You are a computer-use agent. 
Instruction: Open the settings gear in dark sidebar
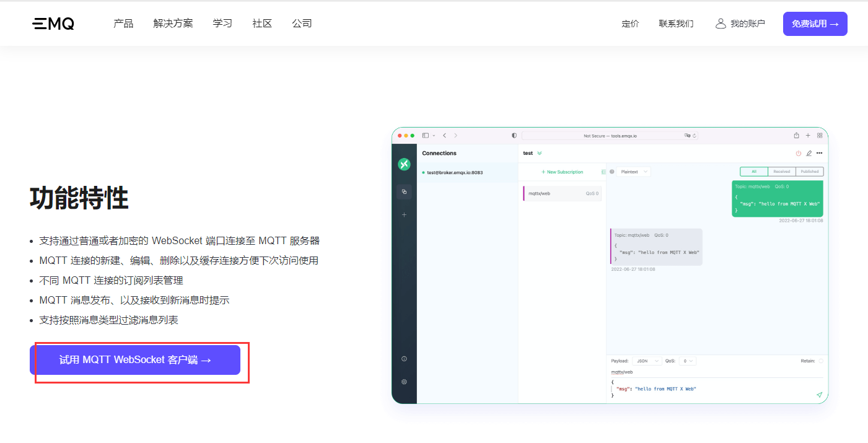coord(404,382)
